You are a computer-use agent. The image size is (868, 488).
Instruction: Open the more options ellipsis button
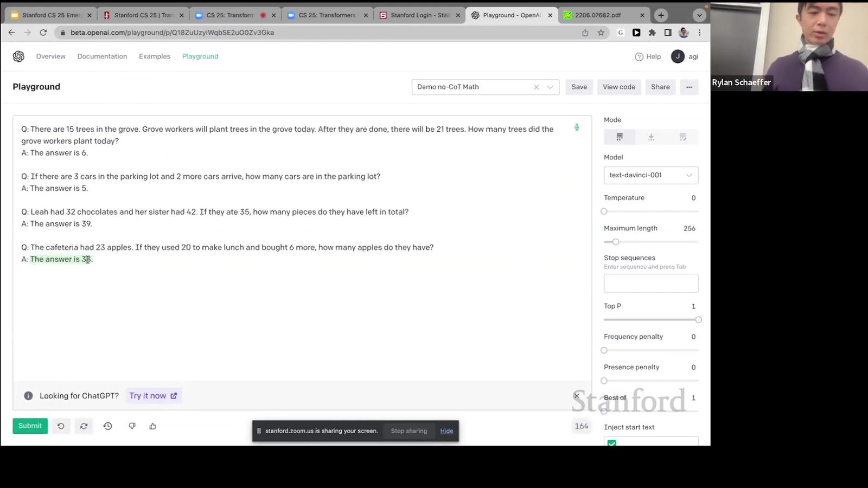tap(689, 87)
